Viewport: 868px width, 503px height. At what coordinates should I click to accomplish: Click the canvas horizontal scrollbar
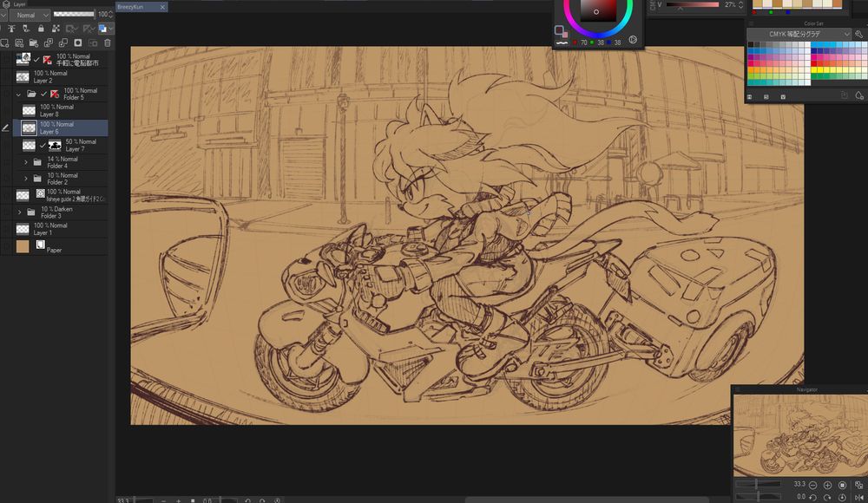[587, 500]
